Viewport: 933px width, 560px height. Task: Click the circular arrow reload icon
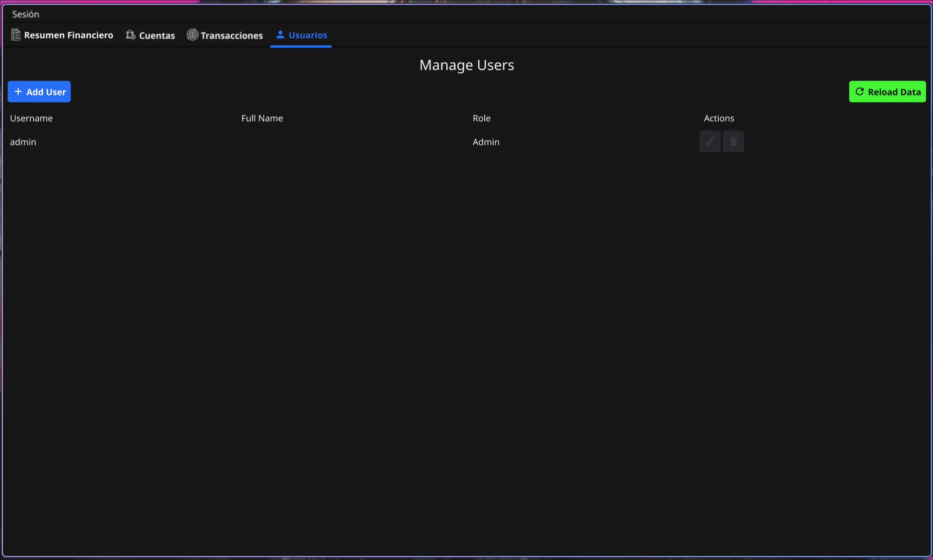[860, 92]
